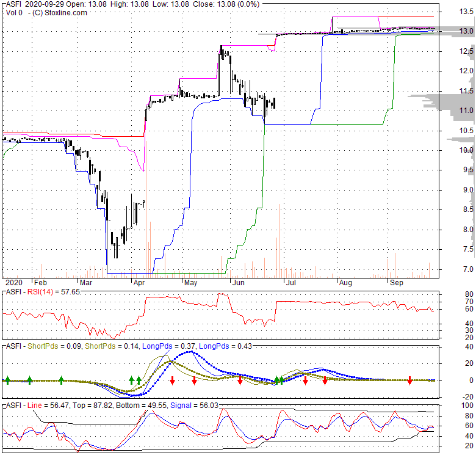
Task: Select the 'Vol 0' volume readout
Action: pyautogui.click(x=14, y=13)
